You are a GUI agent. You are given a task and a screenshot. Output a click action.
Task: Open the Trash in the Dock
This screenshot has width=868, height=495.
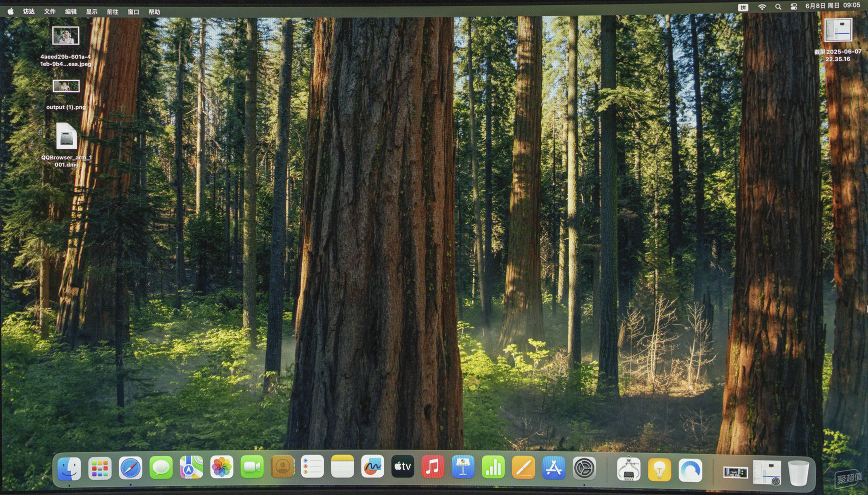(798, 472)
